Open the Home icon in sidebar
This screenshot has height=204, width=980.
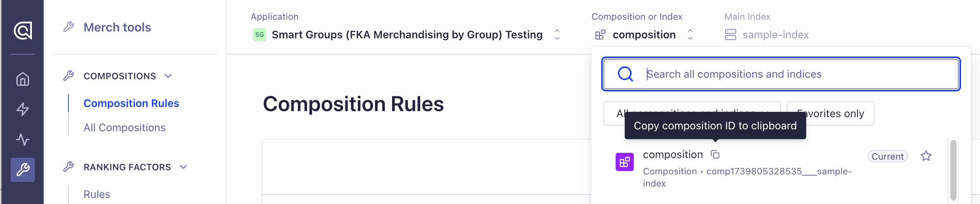(x=23, y=79)
